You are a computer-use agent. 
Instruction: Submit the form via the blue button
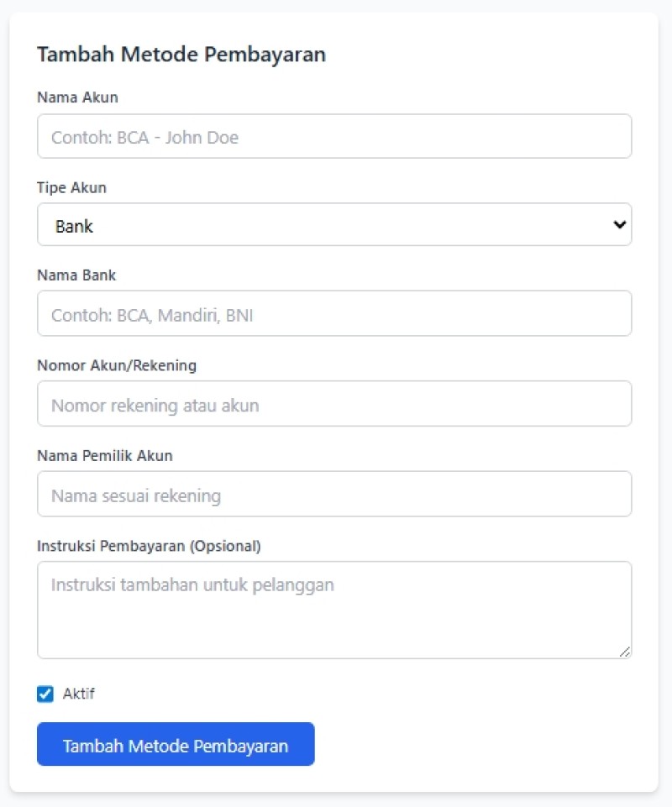pyautogui.click(x=176, y=744)
